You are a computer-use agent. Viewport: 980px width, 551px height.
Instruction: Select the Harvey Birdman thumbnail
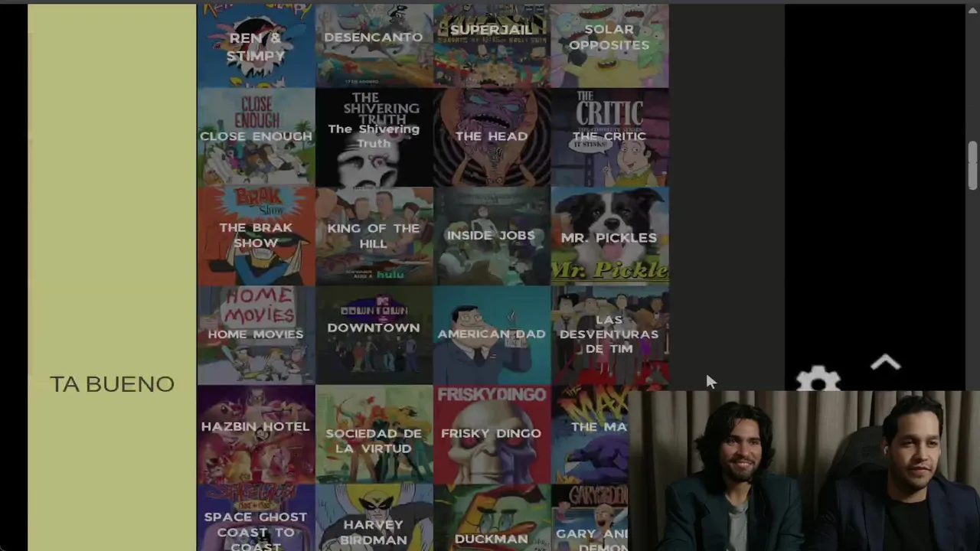click(x=374, y=518)
